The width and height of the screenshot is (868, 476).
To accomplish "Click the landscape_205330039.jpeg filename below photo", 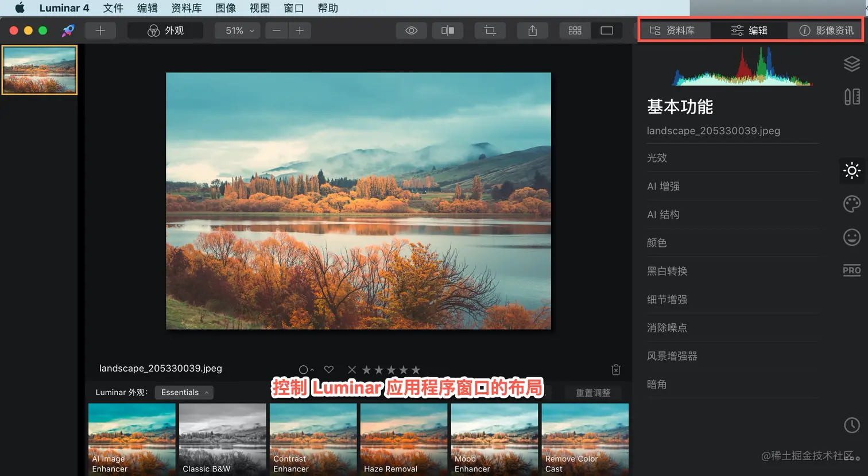I will tap(161, 369).
